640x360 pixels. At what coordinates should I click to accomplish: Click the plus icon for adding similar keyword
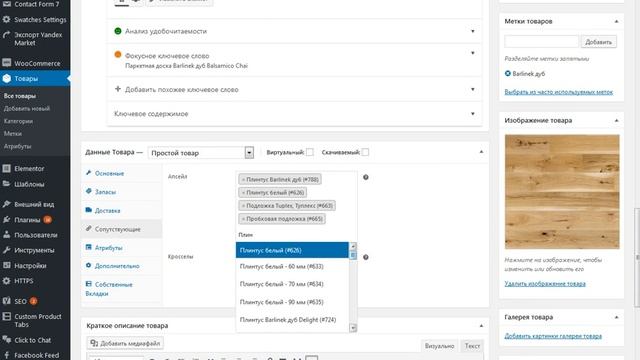pyautogui.click(x=118, y=89)
